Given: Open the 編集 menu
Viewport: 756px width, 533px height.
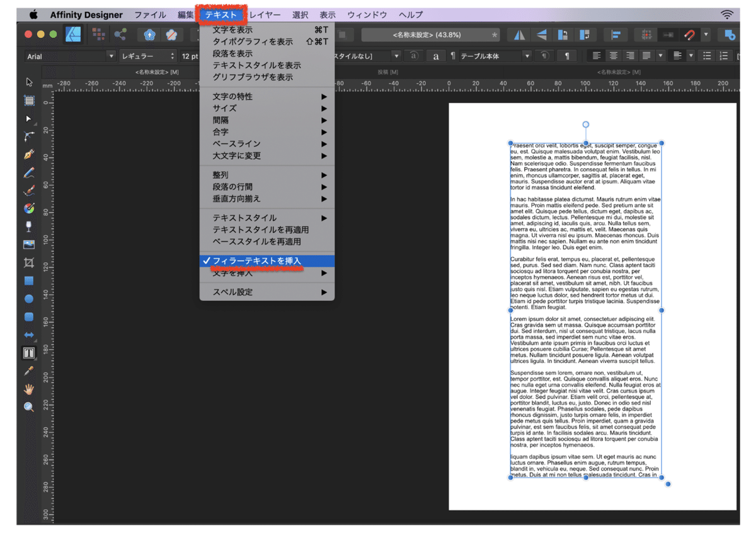Looking at the screenshot, I should pos(185,14).
